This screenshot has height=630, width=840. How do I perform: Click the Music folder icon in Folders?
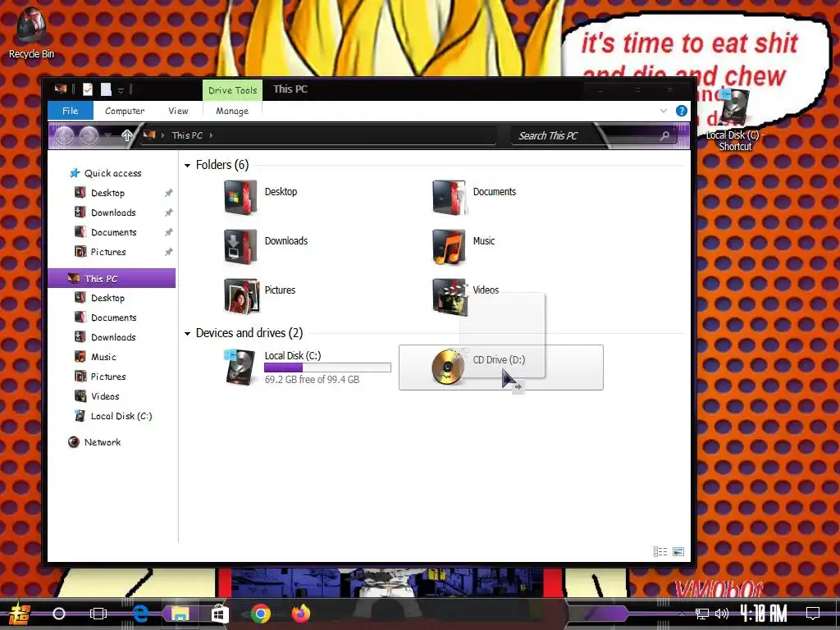tap(449, 246)
